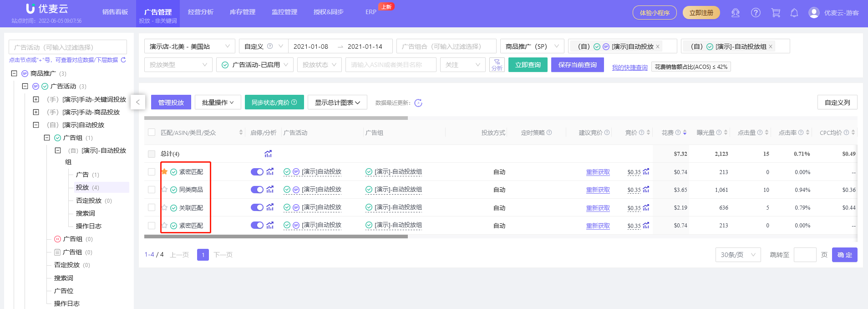
Task: Open the 我的快捷查询 link
Action: [629, 67]
